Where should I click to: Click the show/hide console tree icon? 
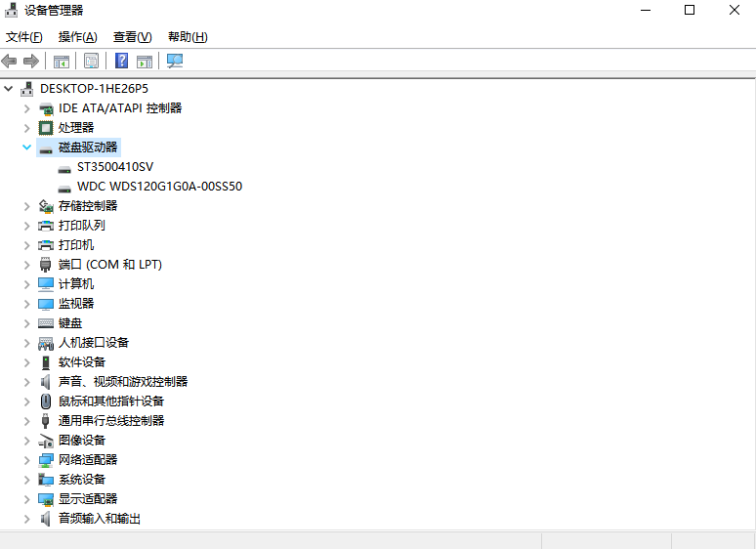(61, 62)
